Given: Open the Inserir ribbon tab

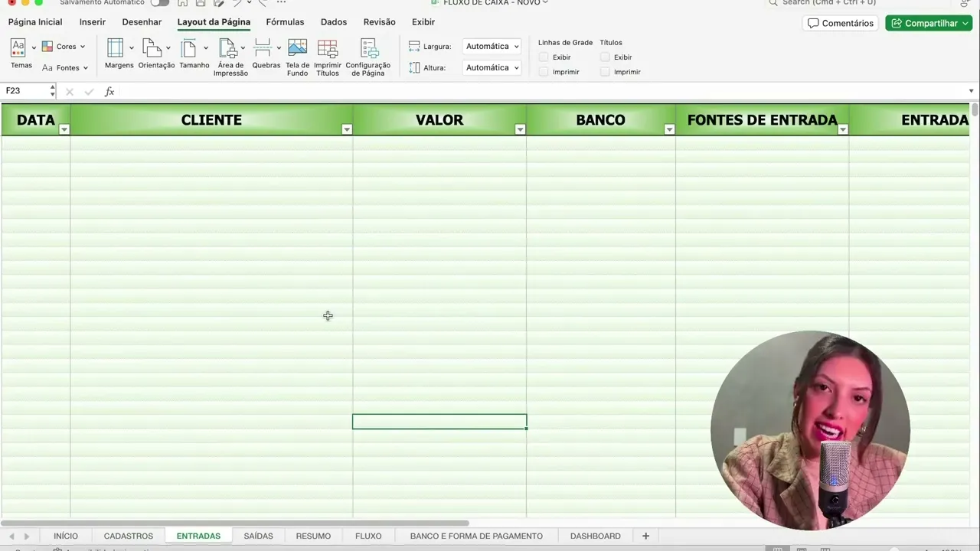Looking at the screenshot, I should [x=93, y=22].
